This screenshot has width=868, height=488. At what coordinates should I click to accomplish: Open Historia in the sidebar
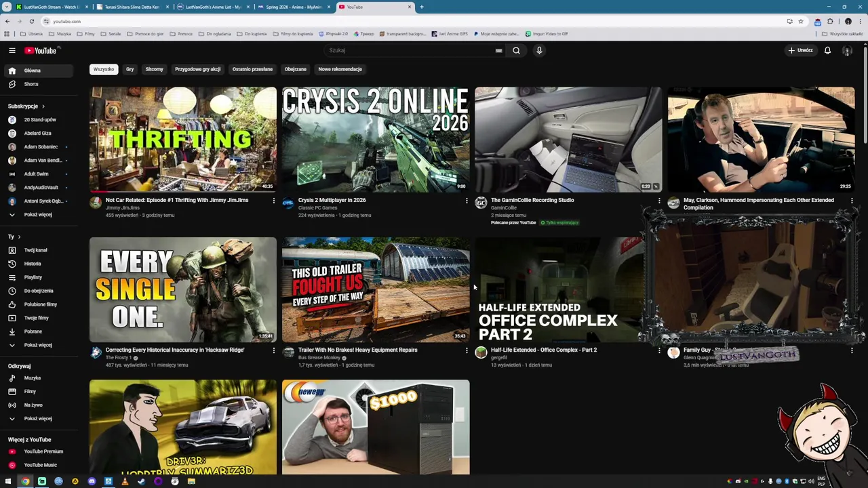[39, 264]
